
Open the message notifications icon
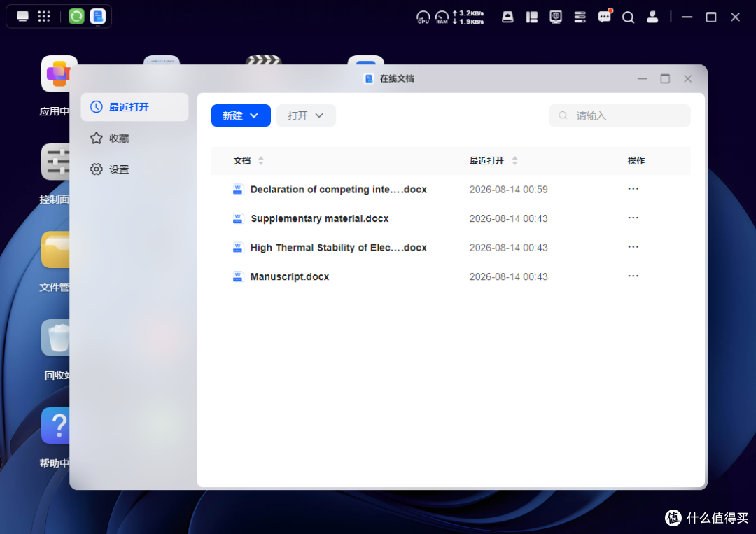point(605,17)
